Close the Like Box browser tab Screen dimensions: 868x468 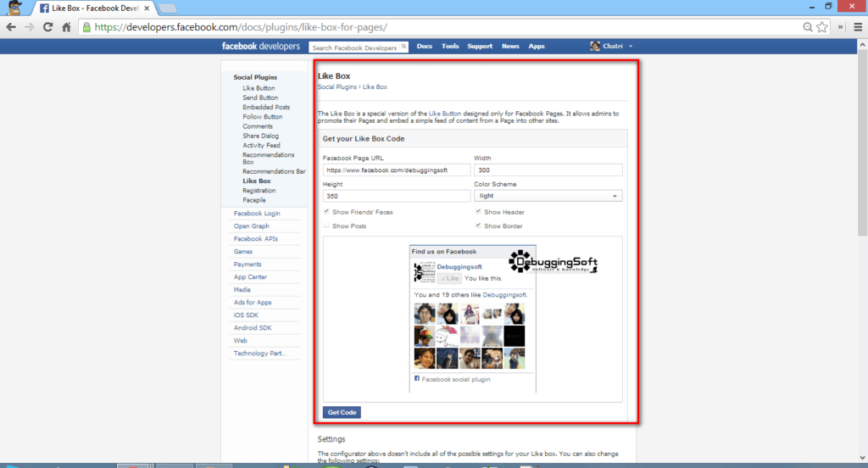147,8
